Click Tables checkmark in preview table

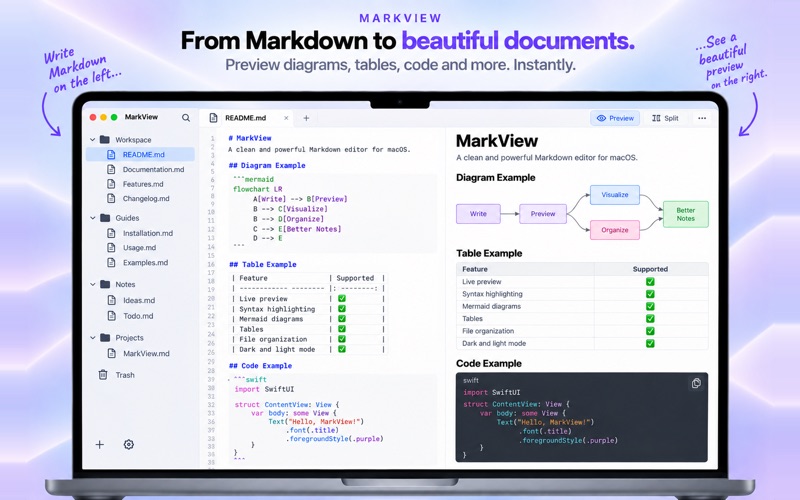(x=650, y=318)
